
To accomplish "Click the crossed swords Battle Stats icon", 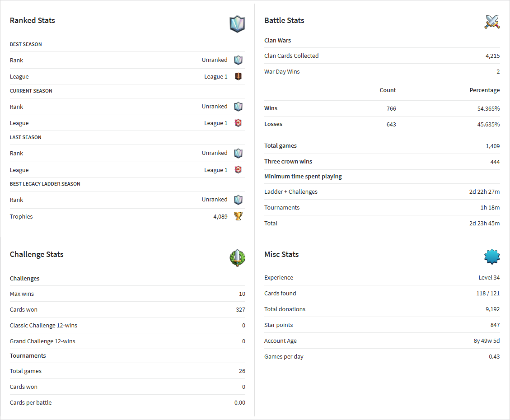I will pos(492,22).
